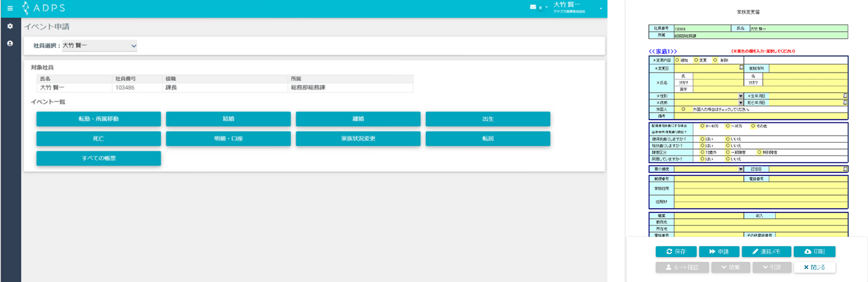Select the 追加 radio button
Image resolution: width=868 pixels, height=282 pixels.
(677, 60)
